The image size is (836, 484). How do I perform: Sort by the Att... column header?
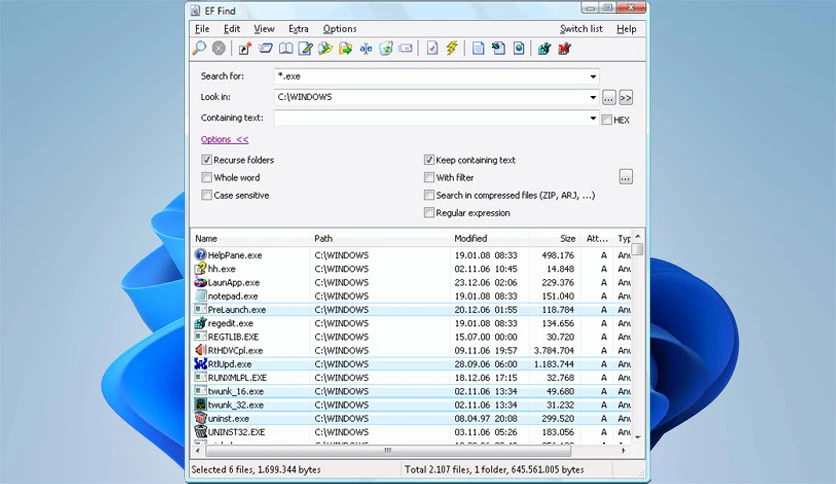click(597, 238)
